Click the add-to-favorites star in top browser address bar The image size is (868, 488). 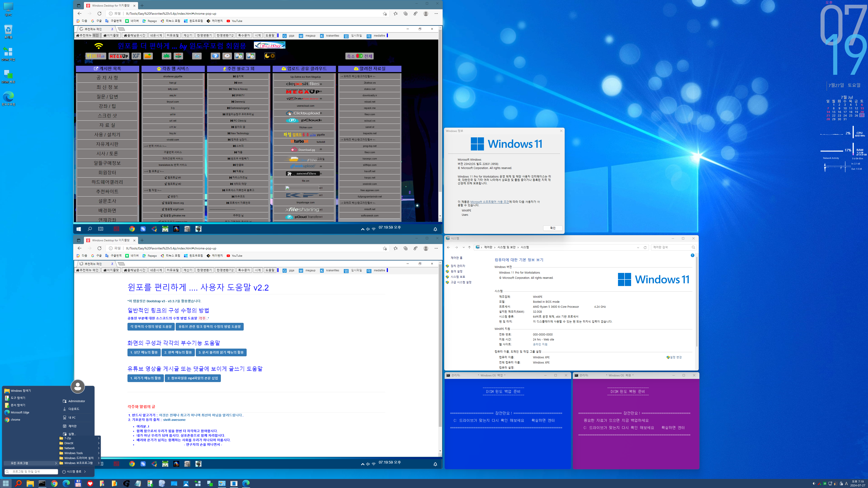point(385,14)
